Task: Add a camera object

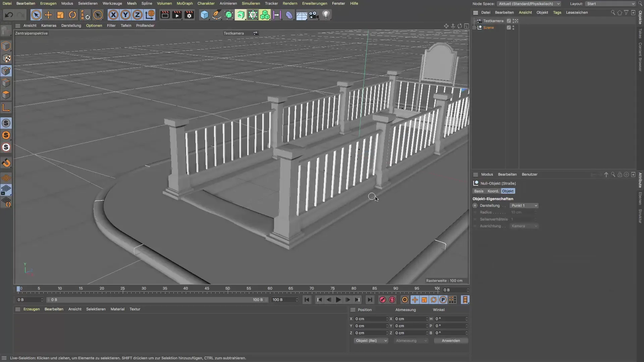Action: point(314,15)
